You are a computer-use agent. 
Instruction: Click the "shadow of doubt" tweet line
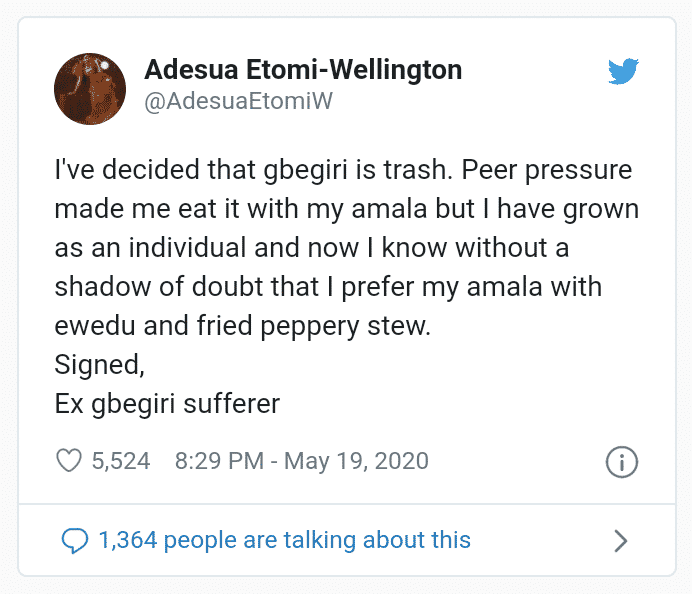click(328, 287)
